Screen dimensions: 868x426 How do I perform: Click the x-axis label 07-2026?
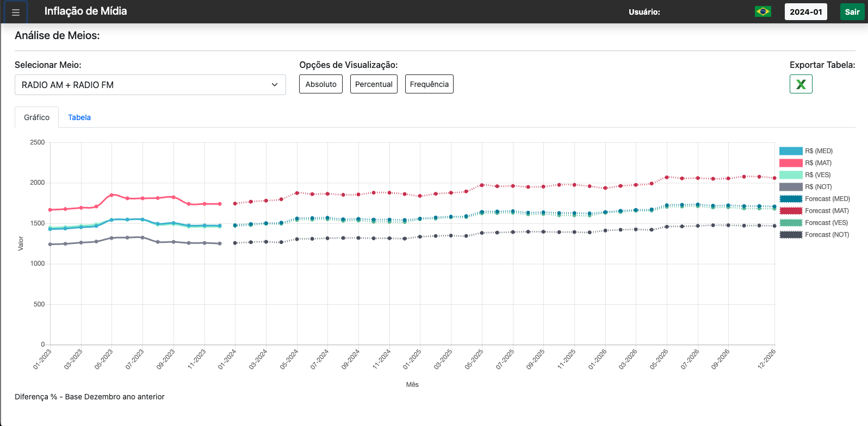pyautogui.click(x=690, y=359)
